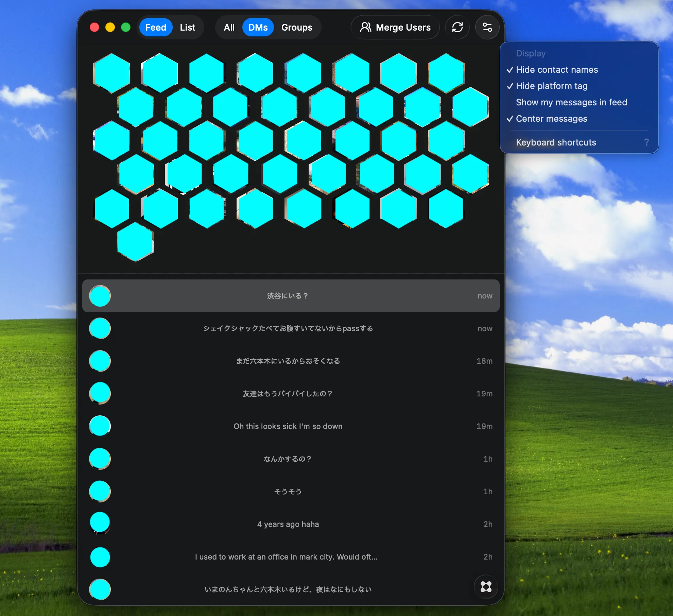This screenshot has width=673, height=616.
Task: Click avatar beside なんかするの？ message
Action: pyautogui.click(x=100, y=459)
